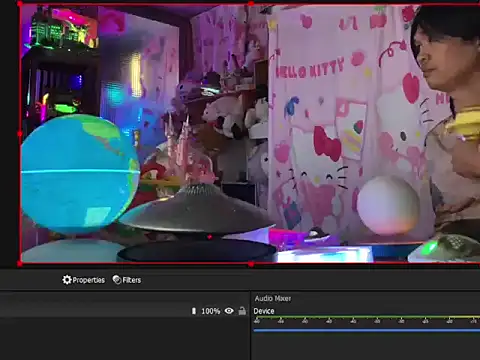
Task: Click the left-middle red edge handle
Action: coord(20,134)
